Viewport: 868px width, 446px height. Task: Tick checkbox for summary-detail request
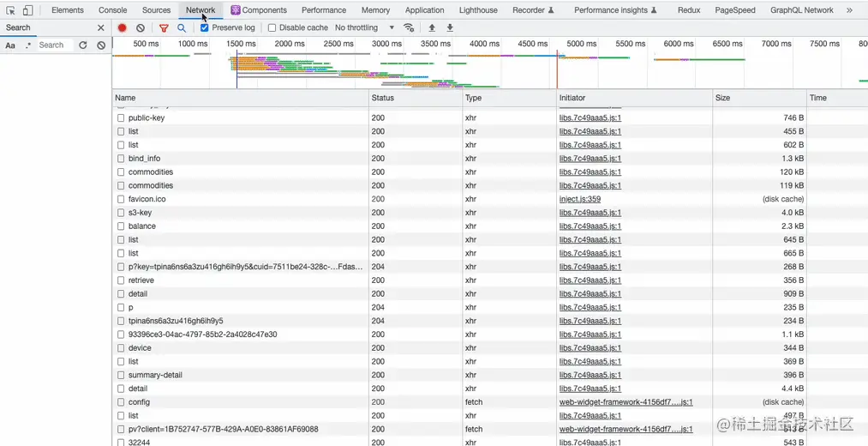point(121,375)
